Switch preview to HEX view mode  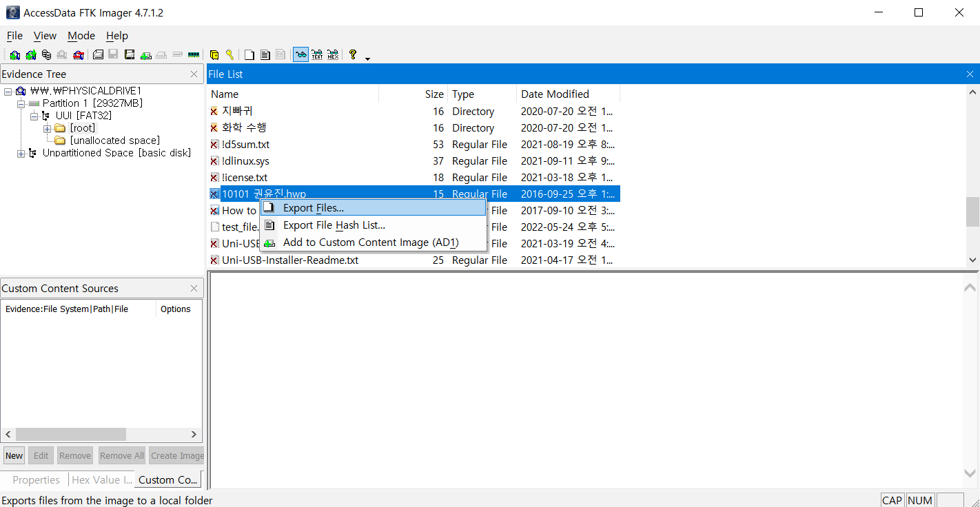coord(333,55)
